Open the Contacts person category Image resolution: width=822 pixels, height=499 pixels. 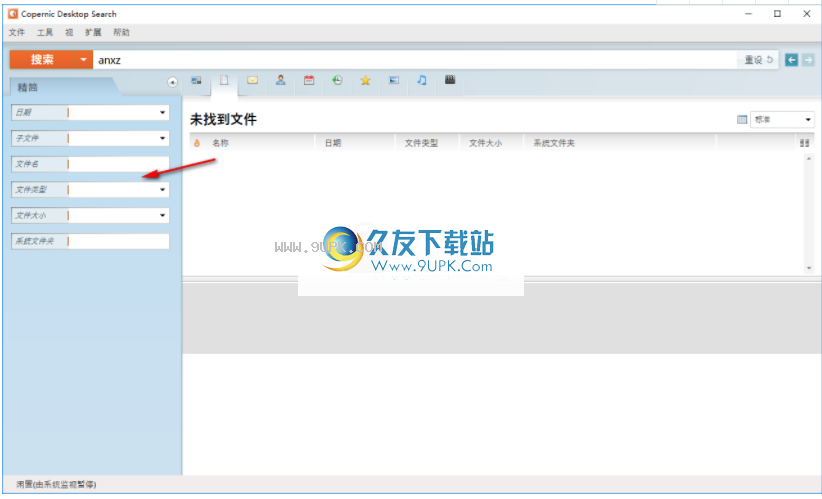click(281, 80)
